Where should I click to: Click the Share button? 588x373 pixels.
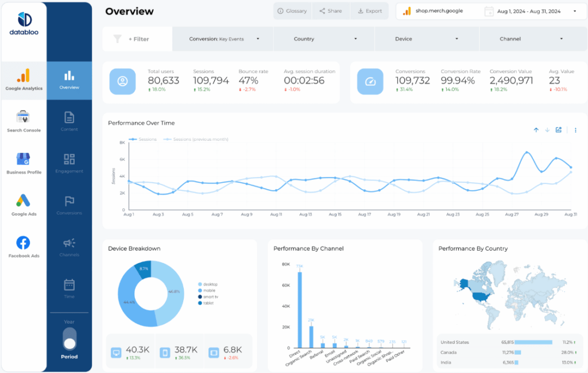[331, 10]
